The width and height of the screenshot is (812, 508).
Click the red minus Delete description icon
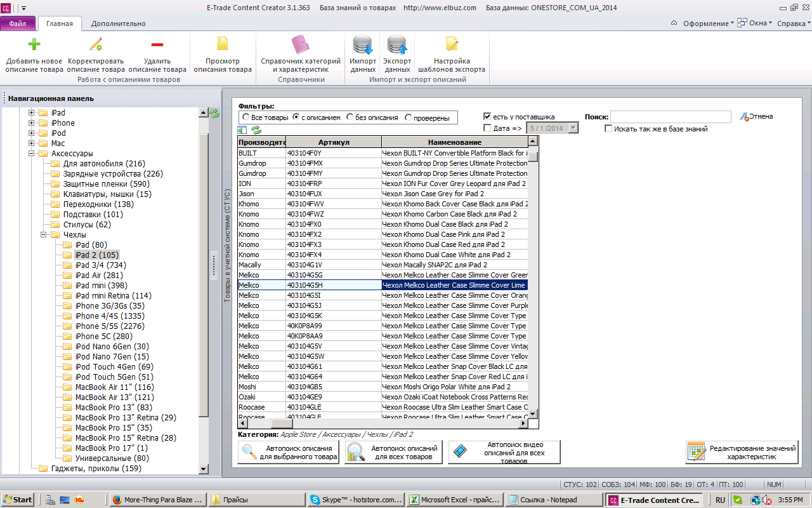157,44
